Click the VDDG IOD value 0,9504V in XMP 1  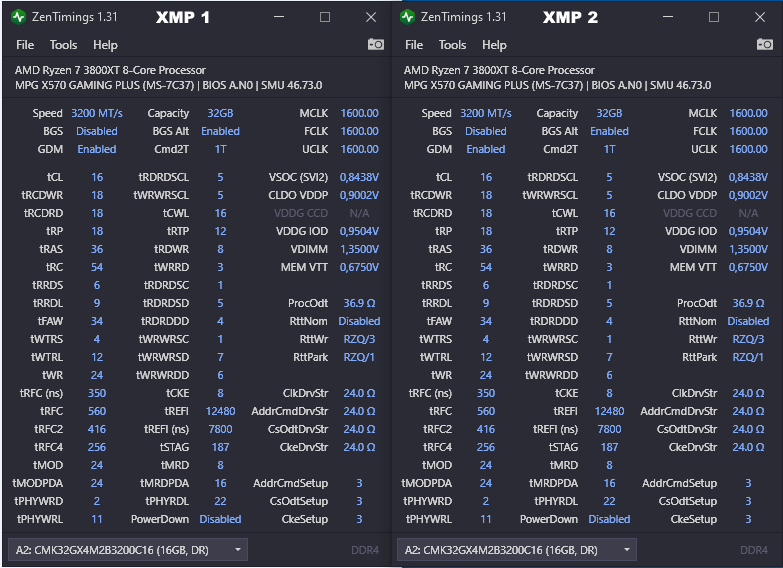click(359, 231)
